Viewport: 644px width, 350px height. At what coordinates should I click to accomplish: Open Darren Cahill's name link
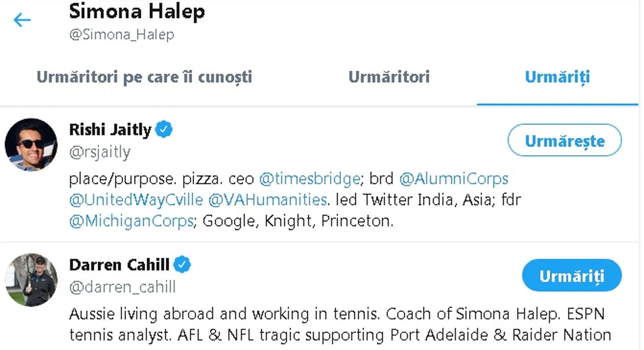point(119,264)
